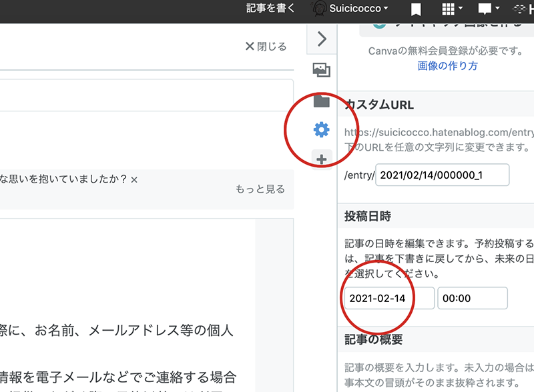This screenshot has width=534, height=392.
Task: Select the 記事を書く menu item
Action: pos(272,9)
